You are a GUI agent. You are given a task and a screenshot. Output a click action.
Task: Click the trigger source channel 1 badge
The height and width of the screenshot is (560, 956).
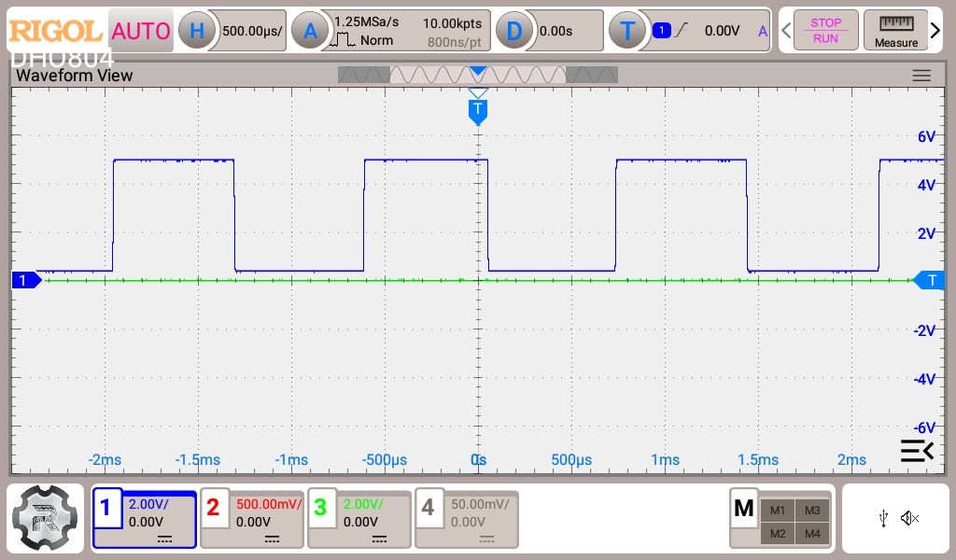662,30
